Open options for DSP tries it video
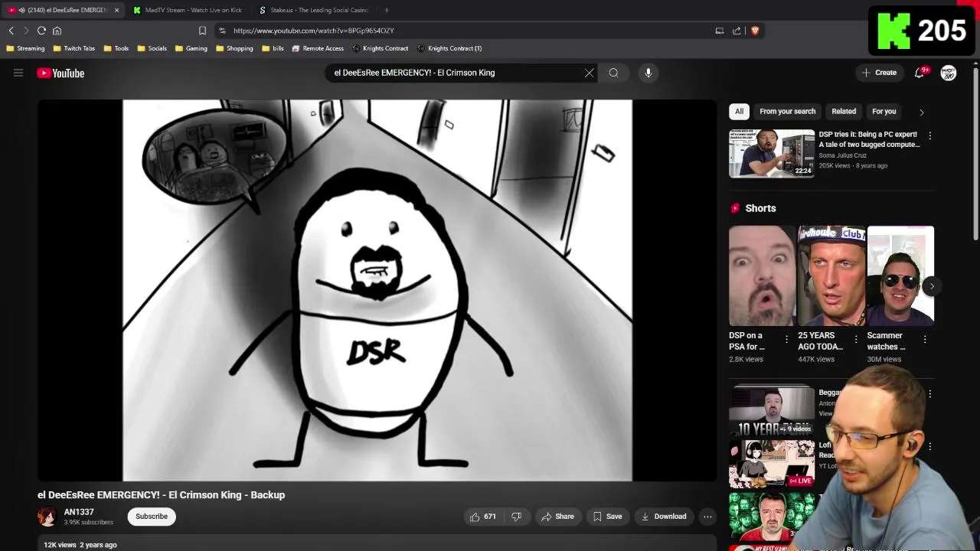 (929, 135)
